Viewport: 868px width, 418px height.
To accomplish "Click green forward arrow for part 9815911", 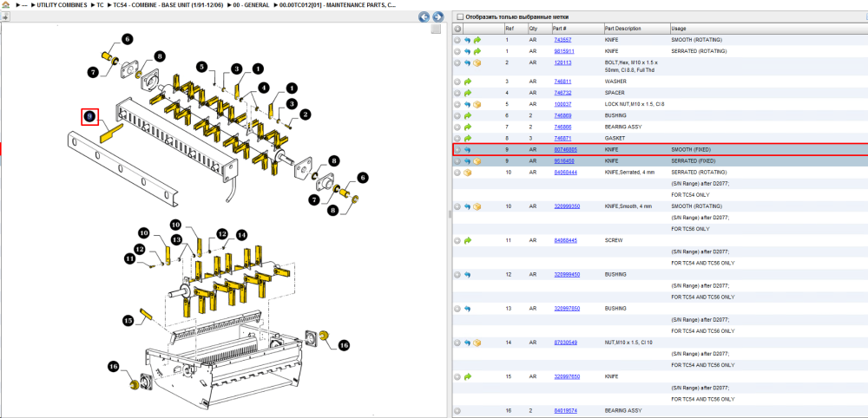I will pyautogui.click(x=477, y=51).
